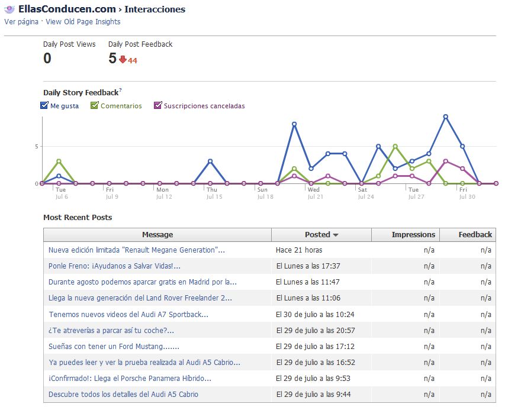This screenshot has height=420, width=505.
Task: Sort by the Impressions column header
Action: 406,235
